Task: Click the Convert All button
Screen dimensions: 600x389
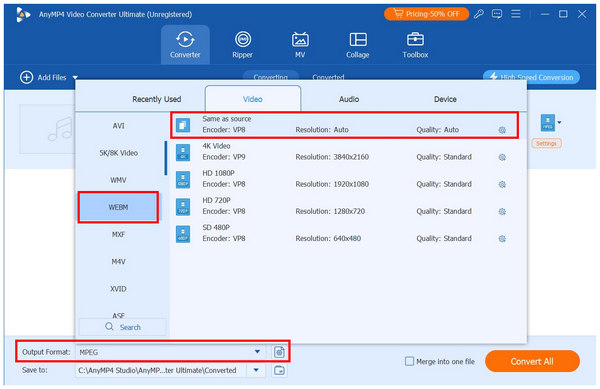Action: [x=532, y=361]
